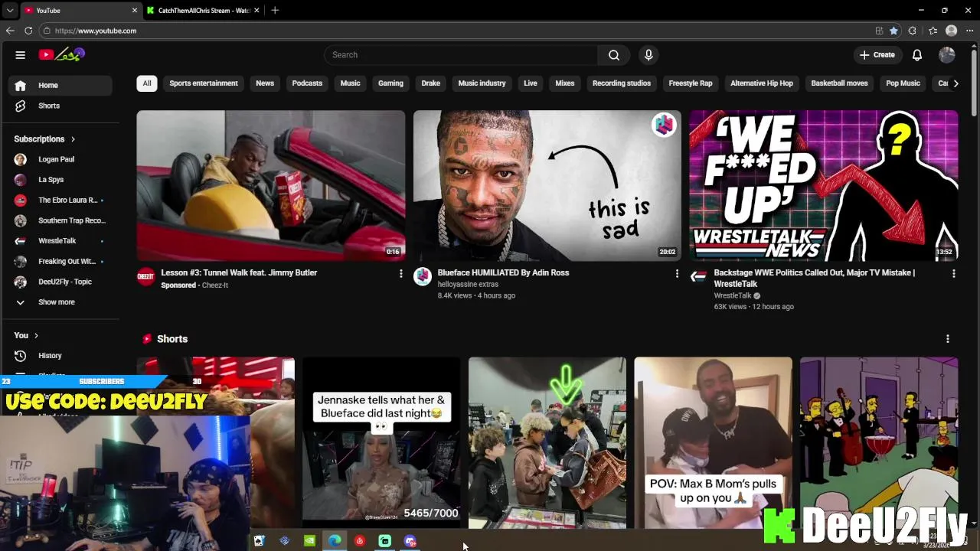Bookmark page with star icon

(x=893, y=31)
